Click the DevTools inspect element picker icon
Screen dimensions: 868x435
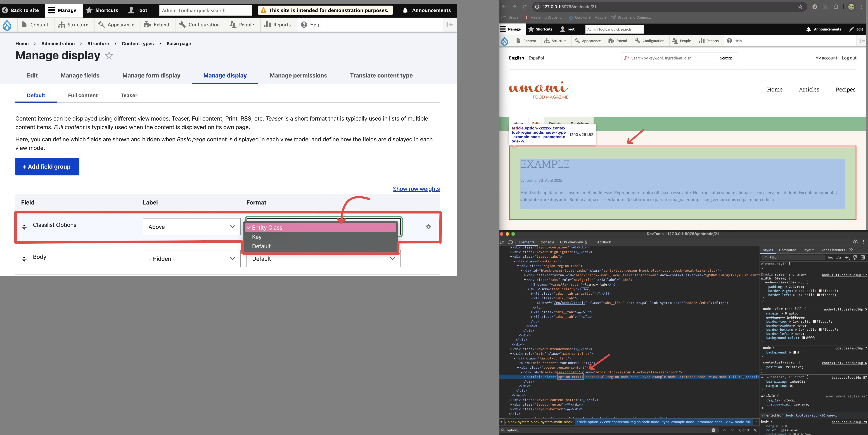[502, 242]
